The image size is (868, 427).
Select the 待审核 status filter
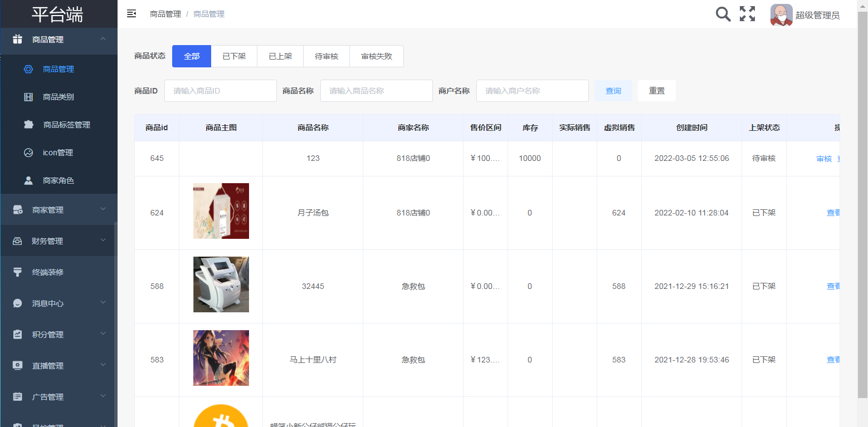326,56
